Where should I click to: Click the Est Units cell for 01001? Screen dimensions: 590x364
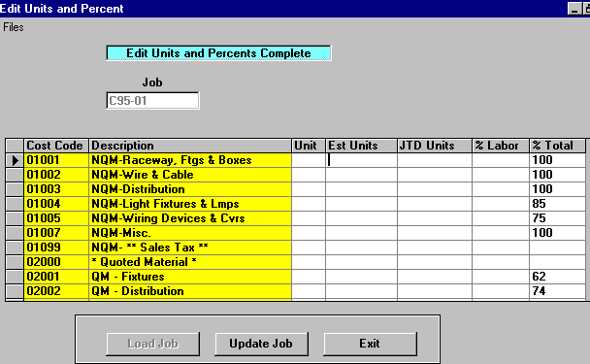[x=361, y=160]
